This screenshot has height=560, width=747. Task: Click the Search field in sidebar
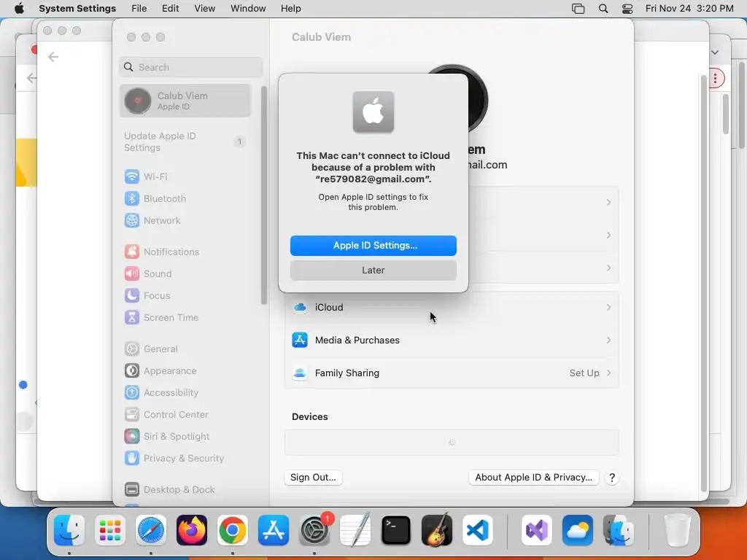point(190,67)
